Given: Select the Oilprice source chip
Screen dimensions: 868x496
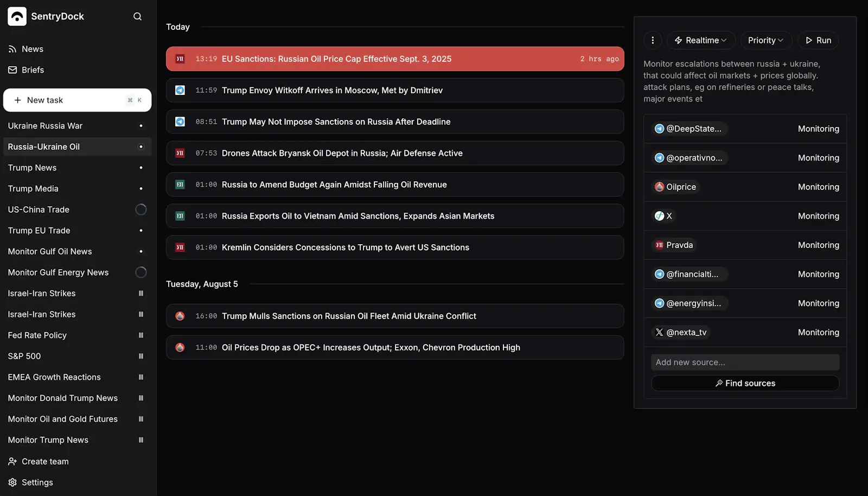Looking at the screenshot, I should pos(676,187).
